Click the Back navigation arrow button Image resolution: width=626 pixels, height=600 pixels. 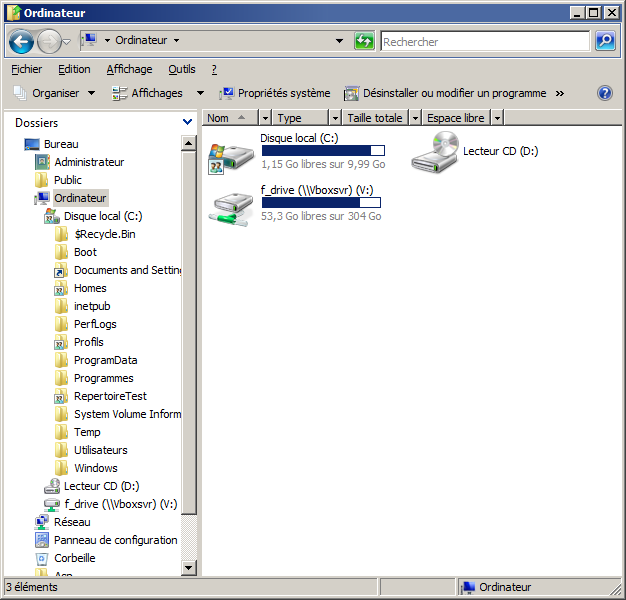(21, 41)
